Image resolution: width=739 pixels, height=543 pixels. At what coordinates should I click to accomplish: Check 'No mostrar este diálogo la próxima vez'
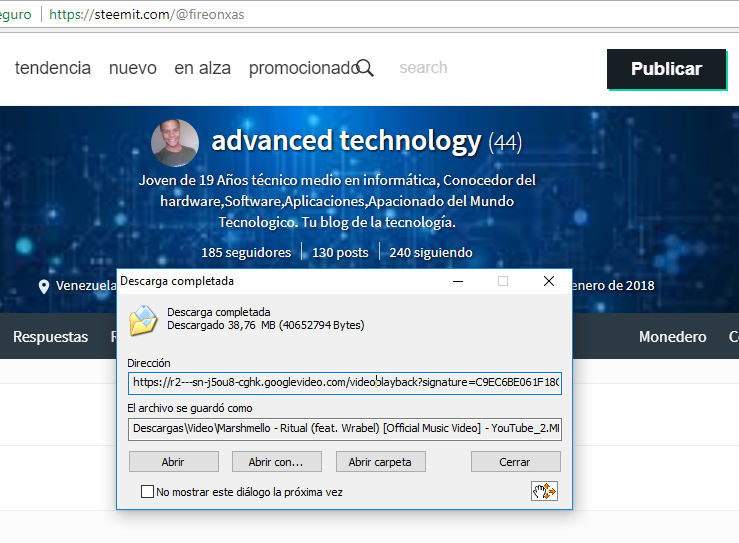pyautogui.click(x=147, y=492)
